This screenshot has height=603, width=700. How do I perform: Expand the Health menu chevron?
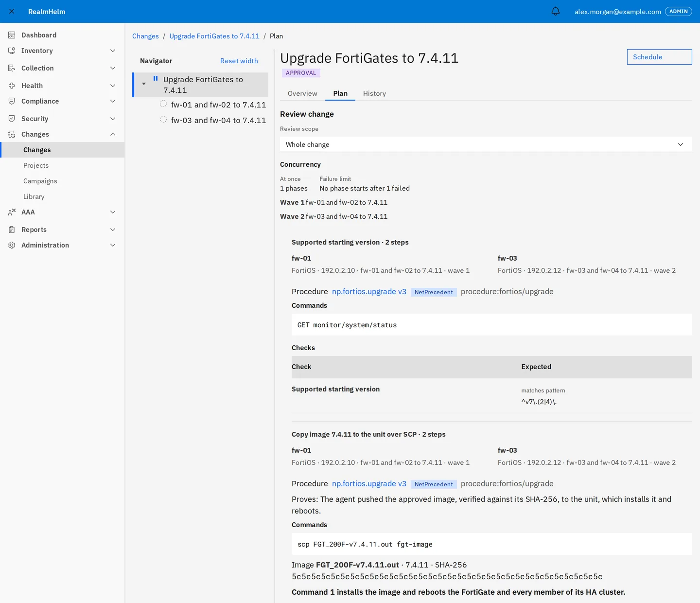pyautogui.click(x=113, y=86)
